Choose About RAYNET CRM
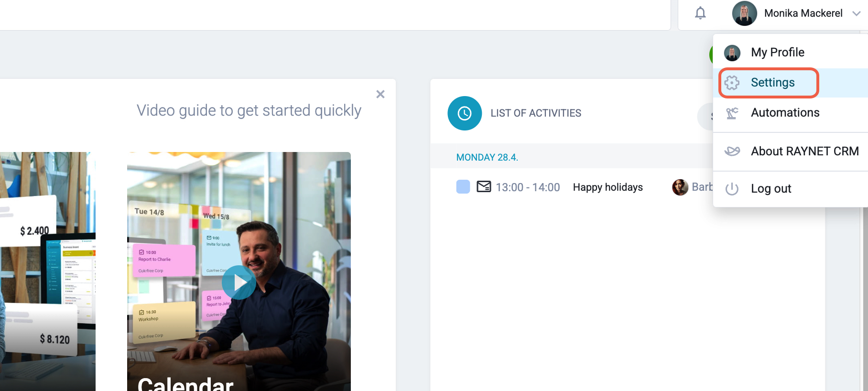This screenshot has width=868, height=391. pos(791,152)
